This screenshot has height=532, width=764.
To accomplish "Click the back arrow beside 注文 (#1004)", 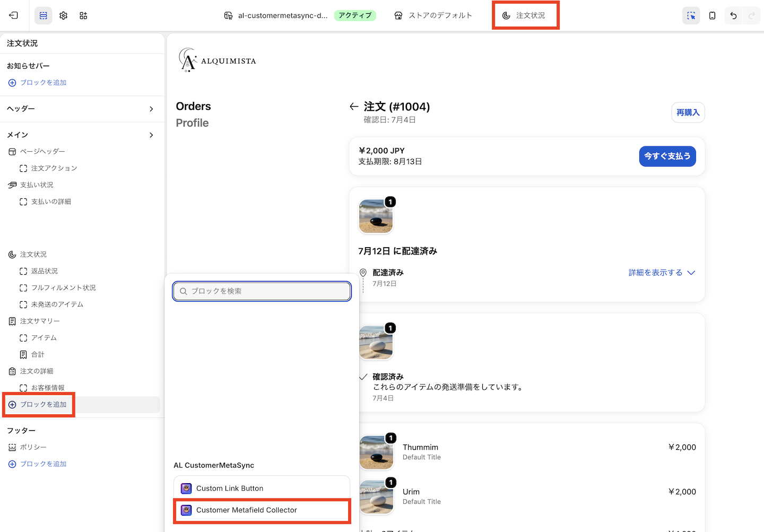I will click(354, 107).
